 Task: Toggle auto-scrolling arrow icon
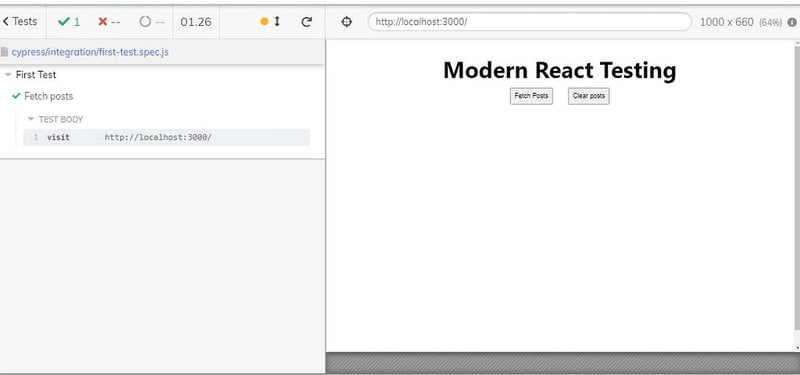[278, 21]
